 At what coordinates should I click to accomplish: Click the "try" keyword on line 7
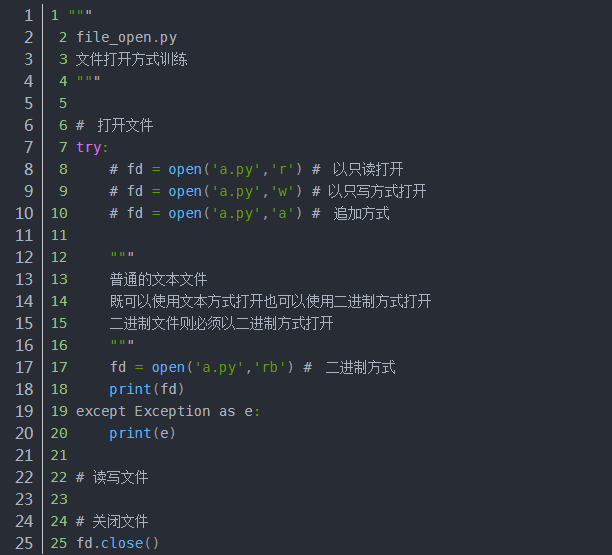tap(88, 147)
